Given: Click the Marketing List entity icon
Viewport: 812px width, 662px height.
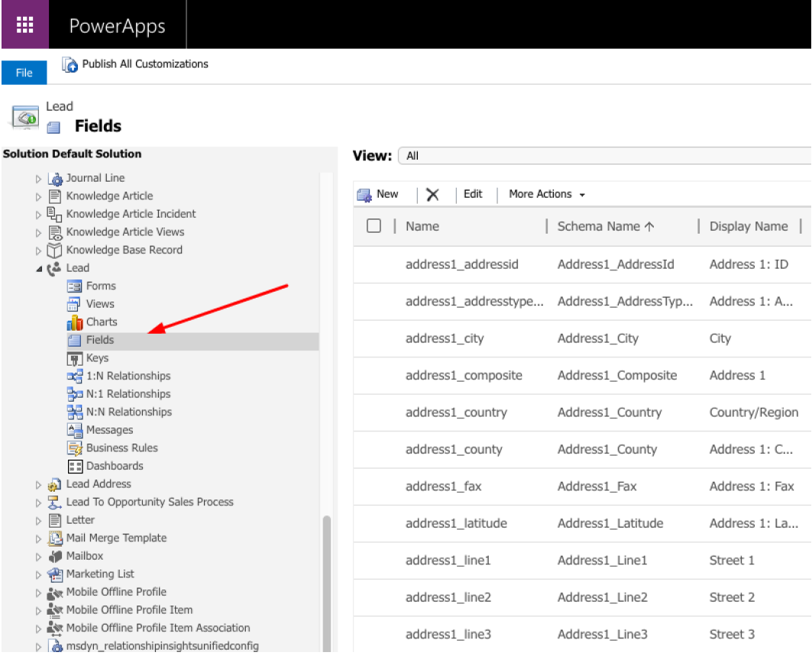Looking at the screenshot, I should coord(55,574).
